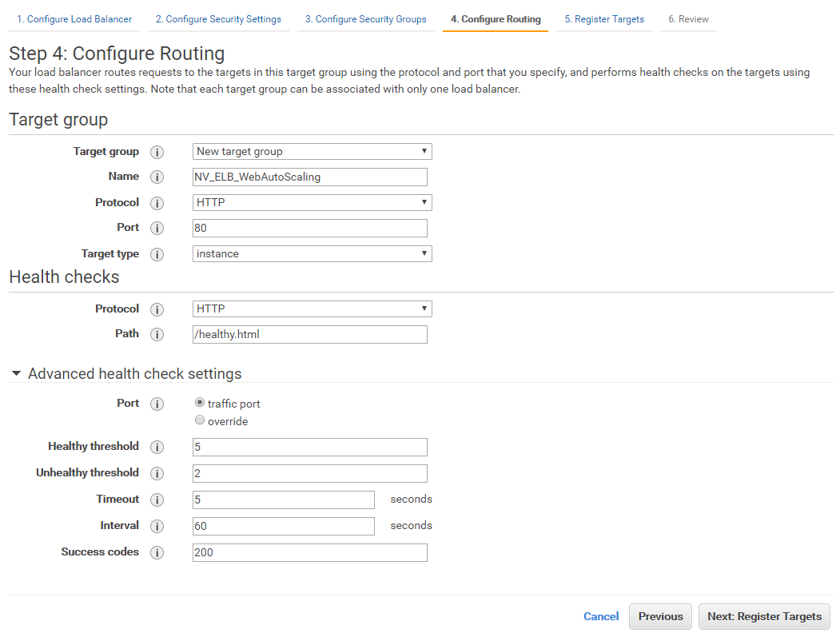Collapse Advanced health check settings section

17,374
